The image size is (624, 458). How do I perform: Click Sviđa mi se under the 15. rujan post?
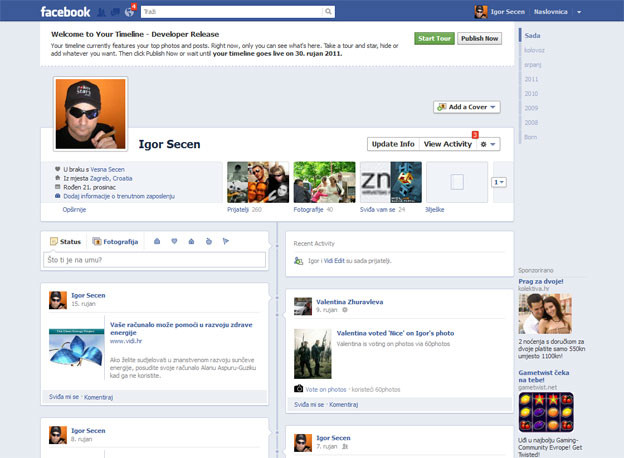point(64,397)
